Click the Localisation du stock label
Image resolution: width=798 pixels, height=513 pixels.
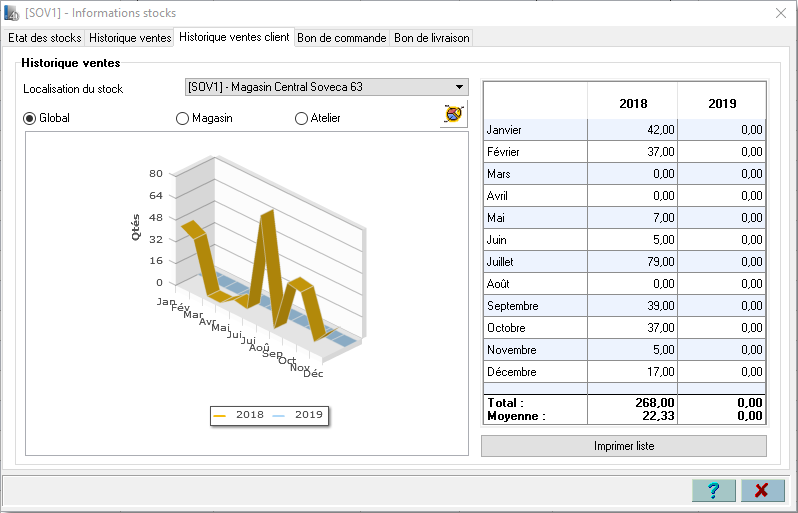tap(73, 89)
